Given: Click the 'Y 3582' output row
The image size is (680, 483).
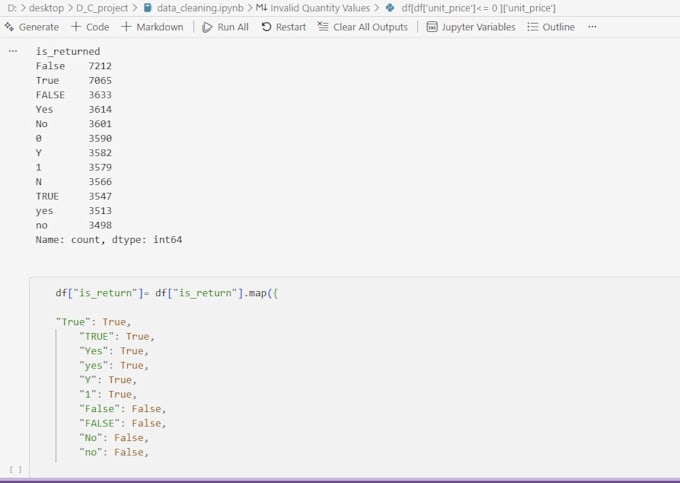Looking at the screenshot, I should (74, 153).
